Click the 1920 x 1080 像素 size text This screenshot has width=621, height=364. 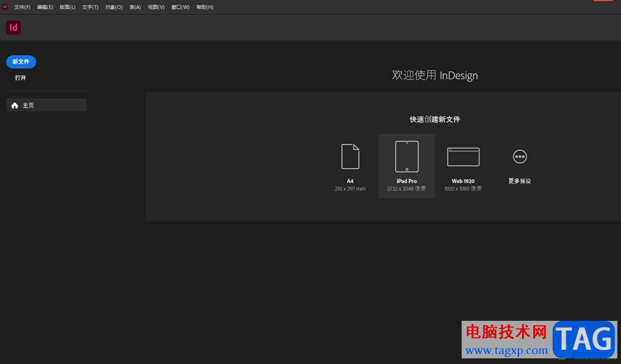[463, 189]
